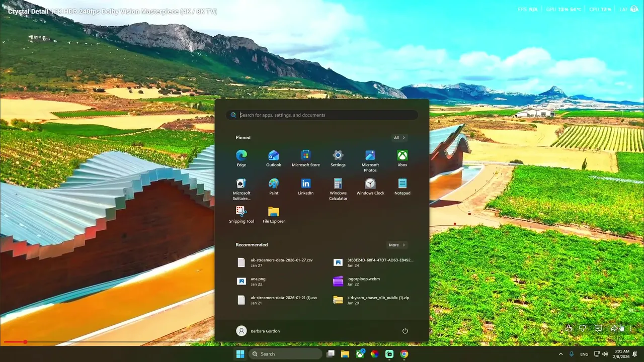Open Task View on the taskbar

(331, 354)
